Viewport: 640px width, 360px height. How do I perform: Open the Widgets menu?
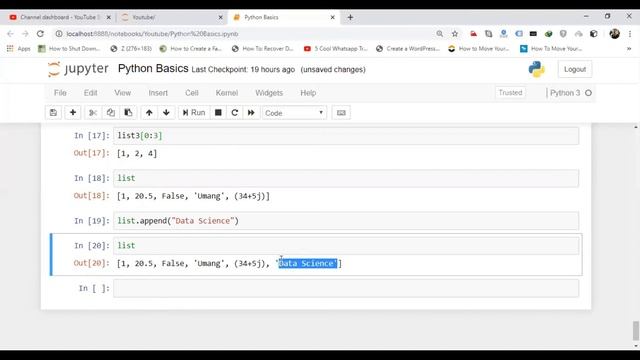[269, 93]
